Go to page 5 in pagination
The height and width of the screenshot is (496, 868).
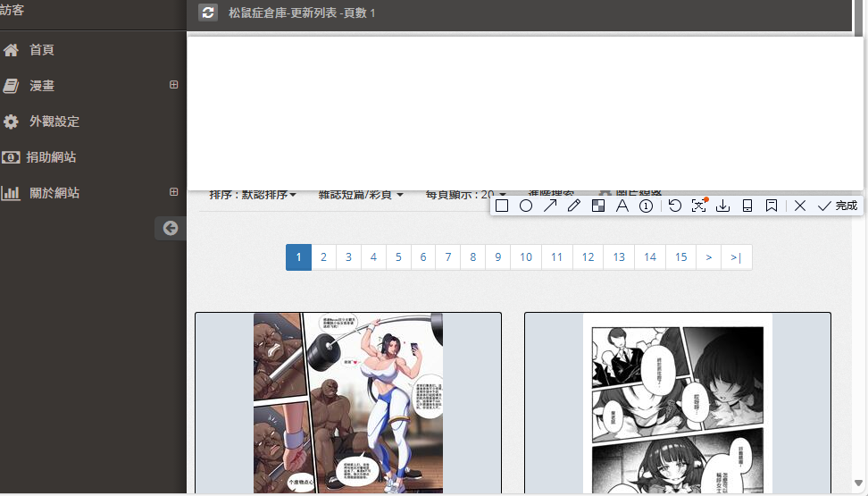tap(398, 257)
